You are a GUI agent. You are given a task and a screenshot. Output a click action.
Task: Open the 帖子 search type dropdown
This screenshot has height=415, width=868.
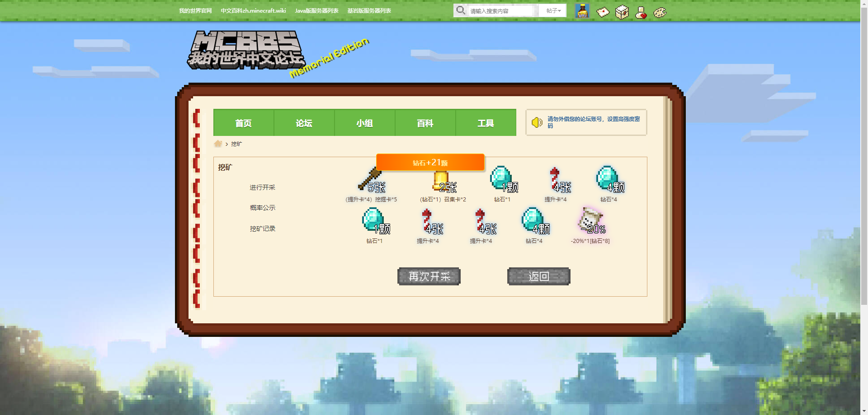553,10
